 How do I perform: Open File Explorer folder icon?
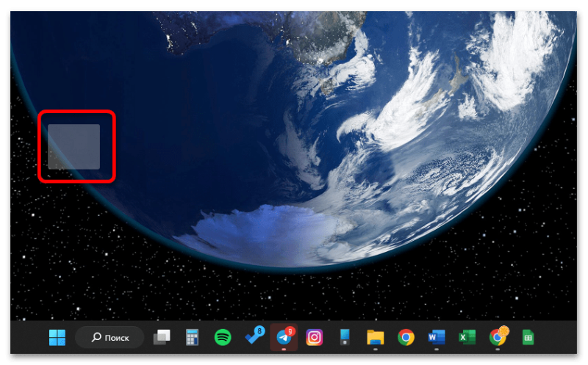376,338
